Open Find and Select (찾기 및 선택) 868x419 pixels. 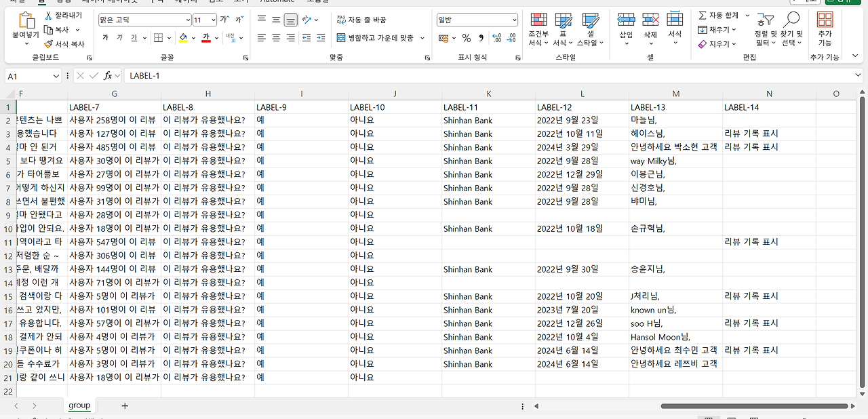[x=791, y=29]
